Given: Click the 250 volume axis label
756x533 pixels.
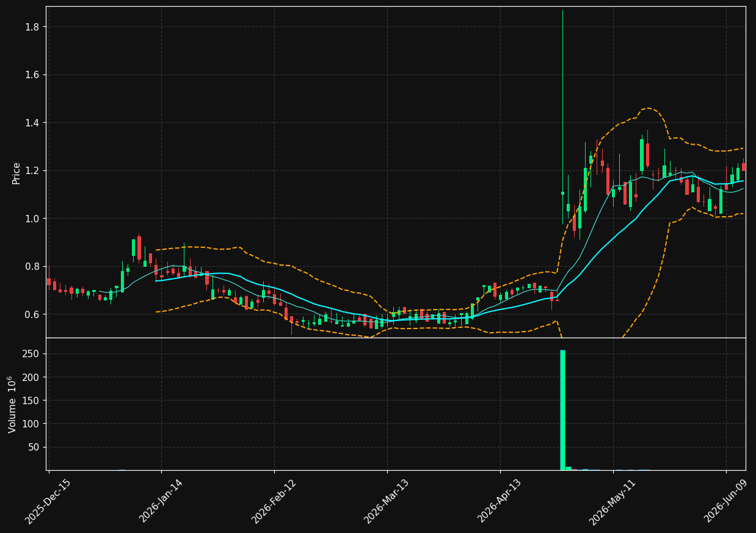Looking at the screenshot, I should [x=31, y=354].
